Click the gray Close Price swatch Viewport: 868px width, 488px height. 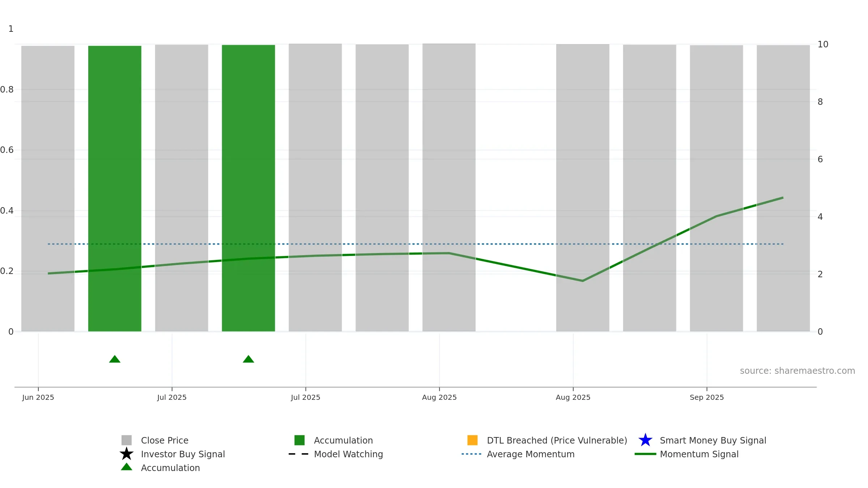tap(127, 440)
